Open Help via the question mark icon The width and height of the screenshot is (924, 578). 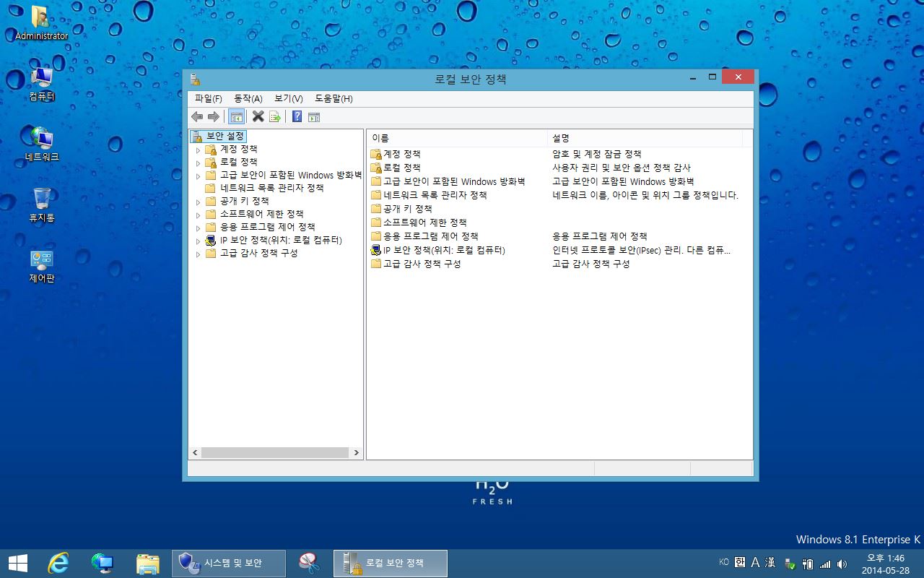[297, 116]
